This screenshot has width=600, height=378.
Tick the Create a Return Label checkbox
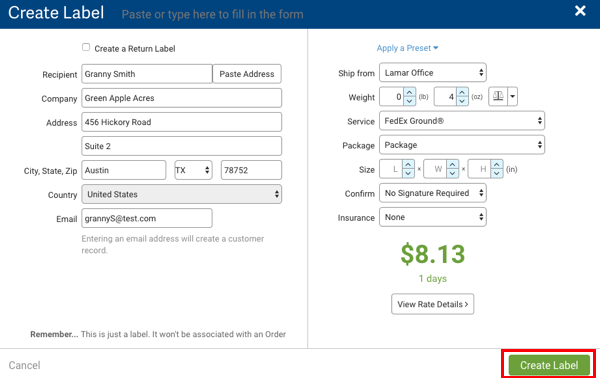86,47
